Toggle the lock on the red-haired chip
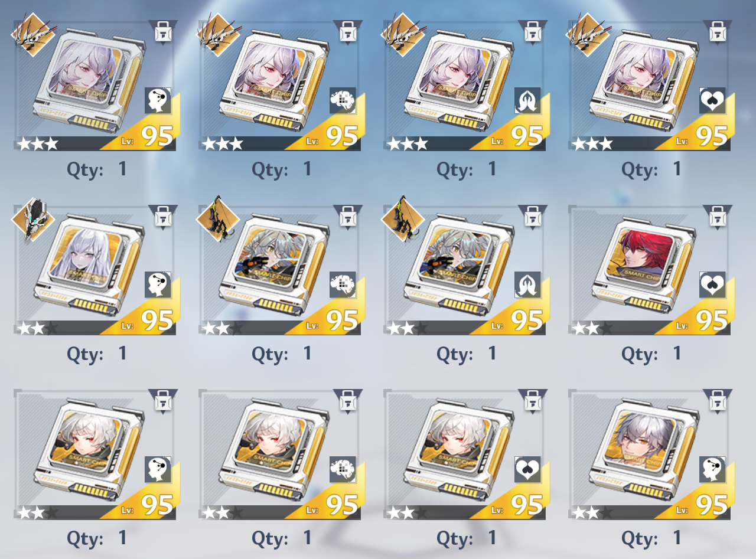Viewport: 756px width, 559px height. 718,217
